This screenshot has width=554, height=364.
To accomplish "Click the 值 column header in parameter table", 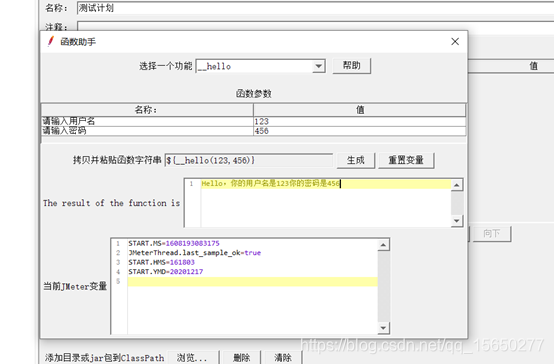I will pyautogui.click(x=359, y=110).
